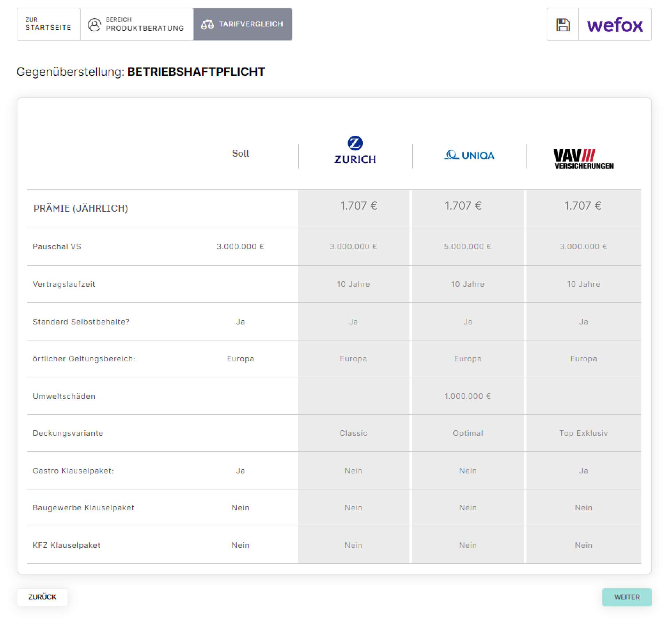This screenshot has width=672, height=628.
Task: Click Zurich's Classic Deckungsvariante cell
Action: click(353, 433)
